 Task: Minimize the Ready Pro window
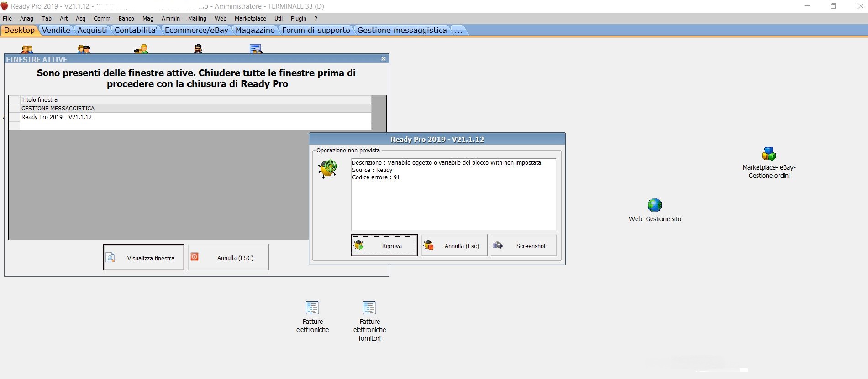coord(807,6)
